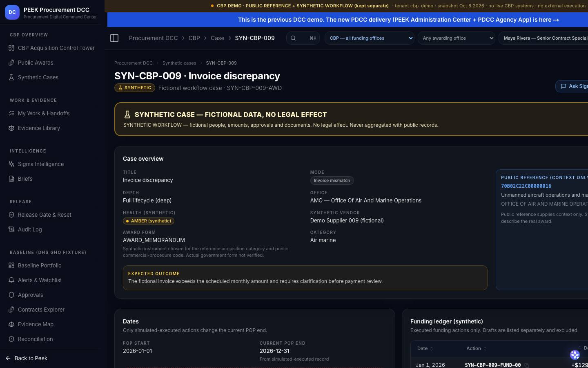
Task: Sort the ledger by Action column
Action: (x=477, y=348)
